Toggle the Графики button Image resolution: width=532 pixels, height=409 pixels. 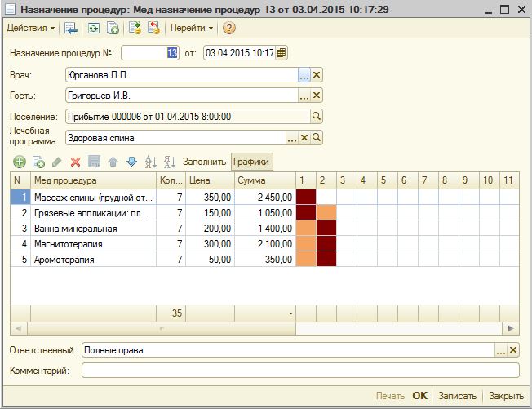pos(251,162)
